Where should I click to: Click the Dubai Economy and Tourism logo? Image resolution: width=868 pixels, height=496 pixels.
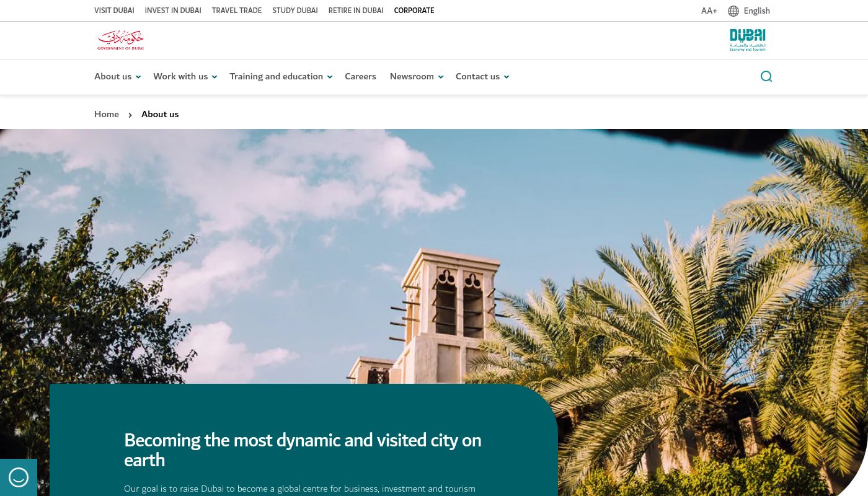748,40
